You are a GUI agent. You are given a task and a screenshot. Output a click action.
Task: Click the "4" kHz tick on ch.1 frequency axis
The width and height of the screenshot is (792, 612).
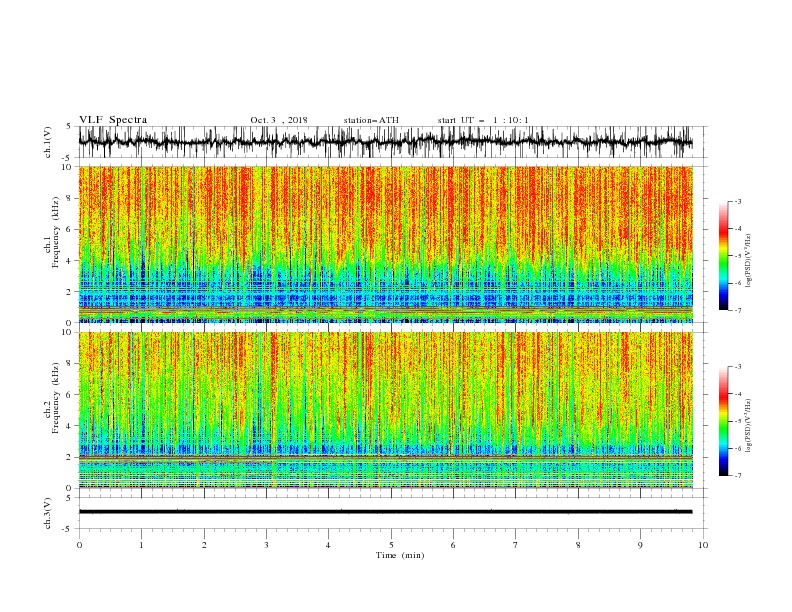click(69, 261)
